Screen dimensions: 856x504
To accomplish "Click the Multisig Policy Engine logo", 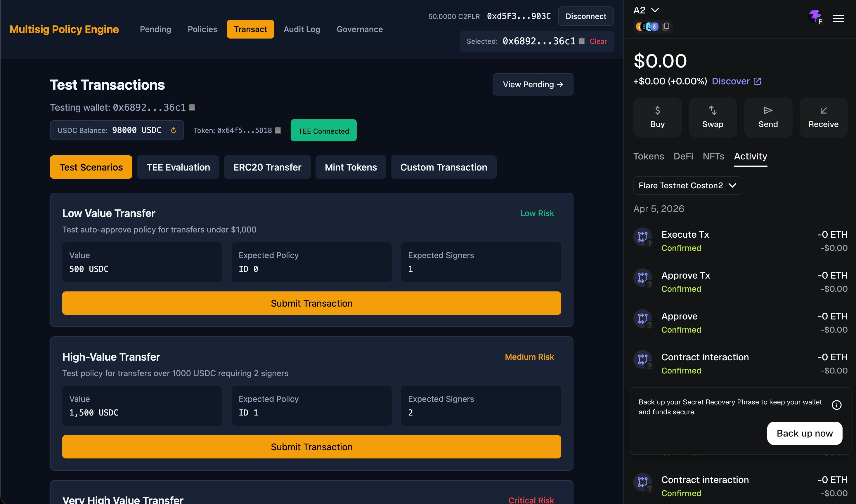I will point(64,29).
